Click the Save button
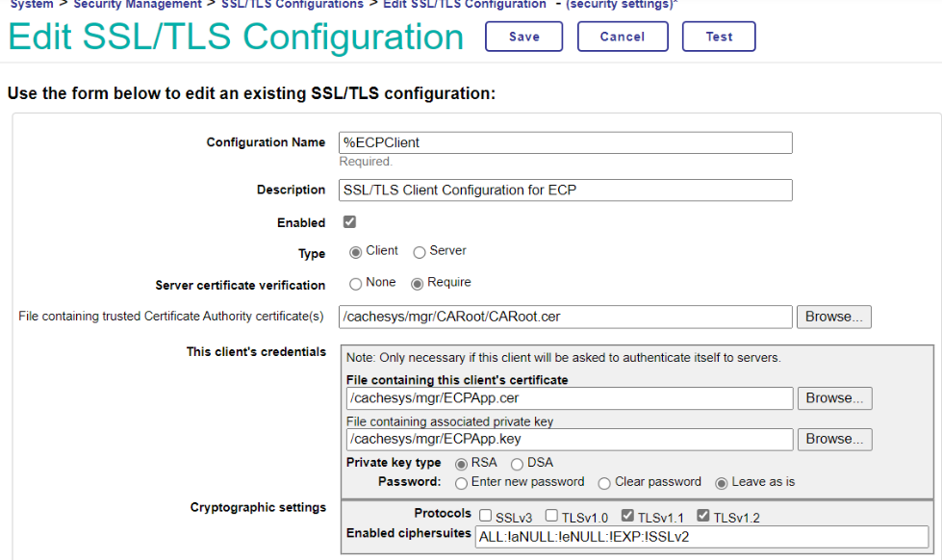The height and width of the screenshot is (560, 942). coord(523,37)
